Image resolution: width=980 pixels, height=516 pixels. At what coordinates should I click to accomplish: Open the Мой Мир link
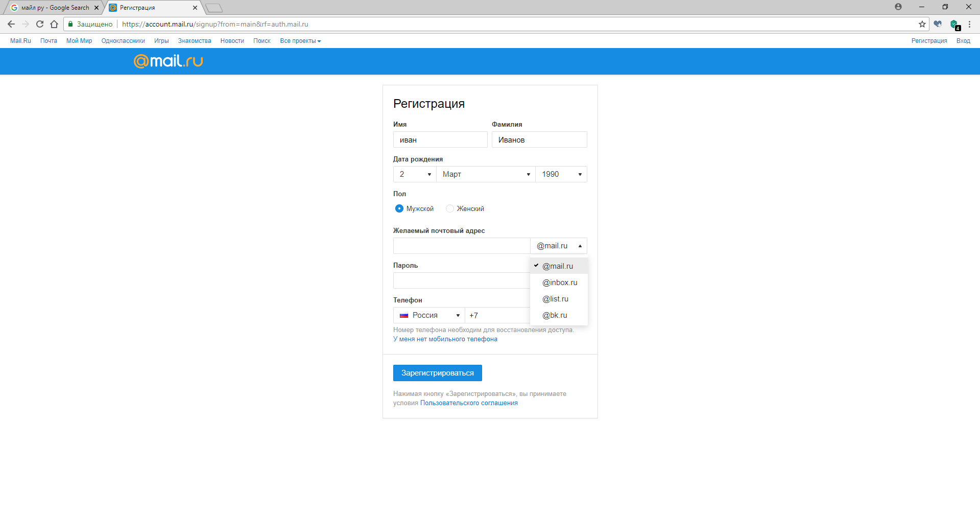tap(79, 41)
